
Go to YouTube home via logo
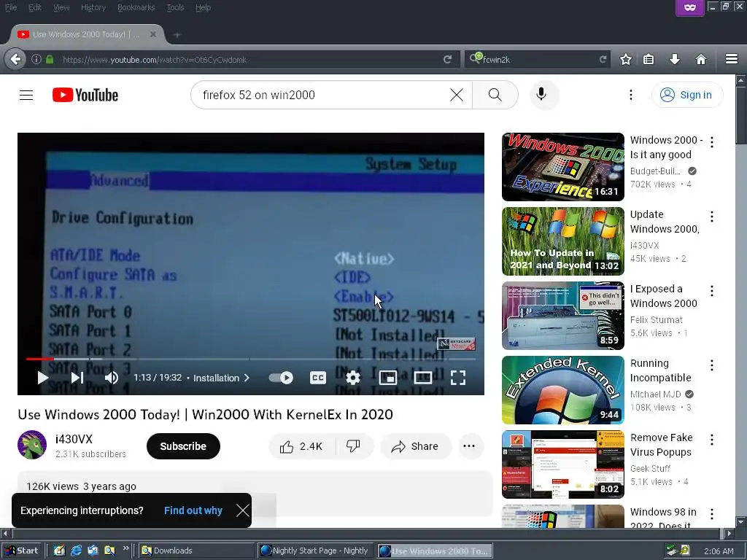(x=85, y=96)
